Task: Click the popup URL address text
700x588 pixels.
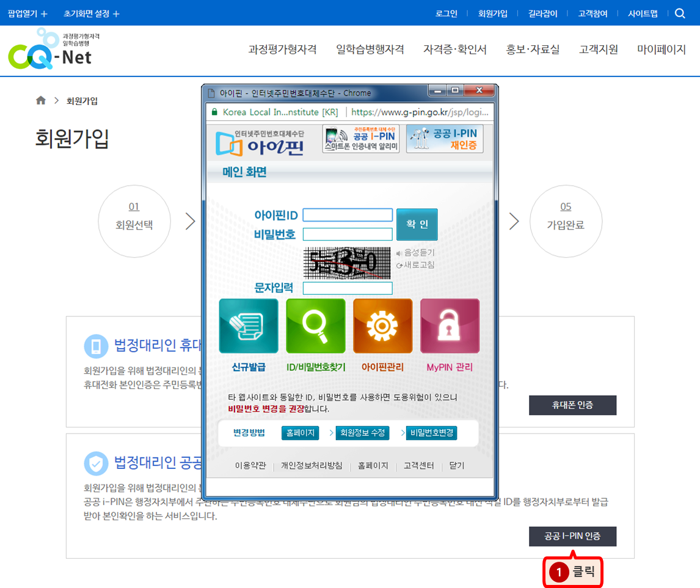Action: (420, 112)
